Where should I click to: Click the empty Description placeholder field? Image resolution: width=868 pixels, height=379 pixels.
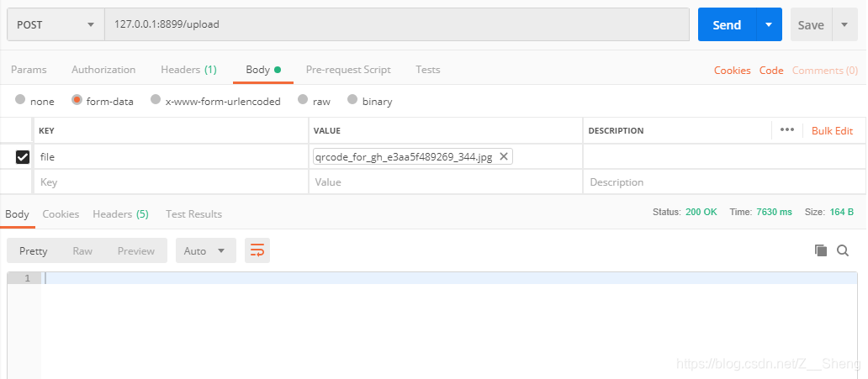[724, 182]
